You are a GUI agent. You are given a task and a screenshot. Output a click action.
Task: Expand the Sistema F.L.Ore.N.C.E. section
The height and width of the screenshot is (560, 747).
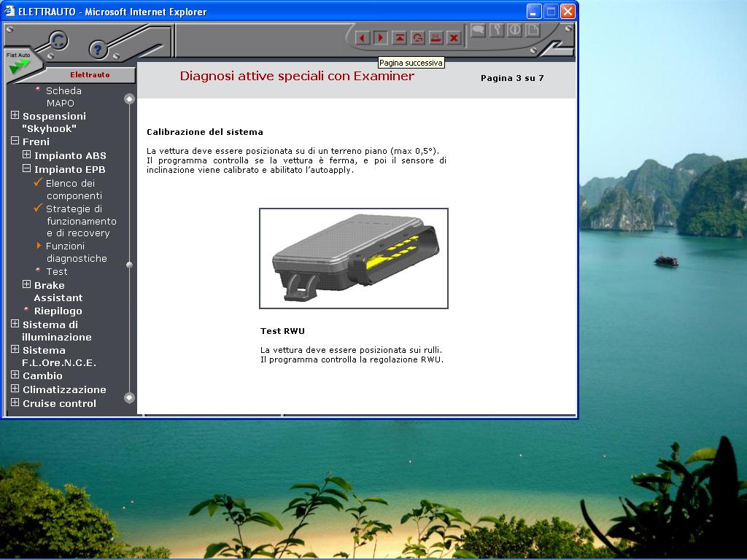click(15, 349)
